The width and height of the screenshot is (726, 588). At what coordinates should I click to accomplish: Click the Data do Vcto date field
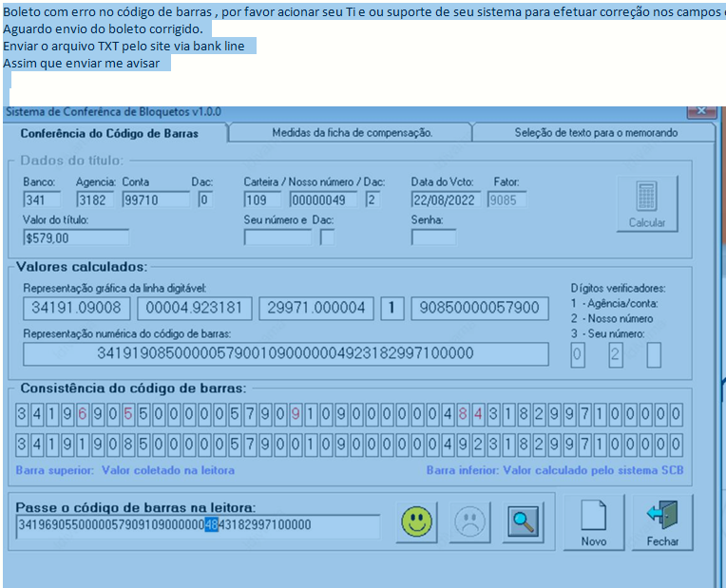(x=446, y=200)
